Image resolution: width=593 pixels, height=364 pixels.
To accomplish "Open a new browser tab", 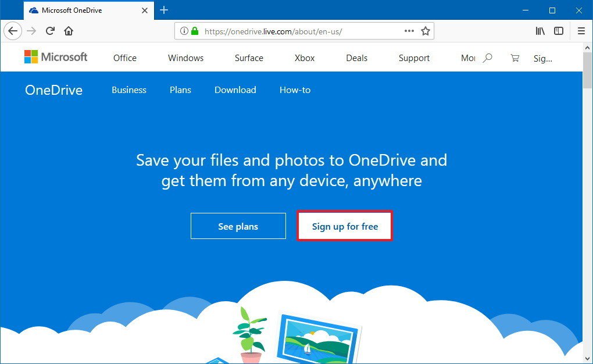I will point(164,10).
